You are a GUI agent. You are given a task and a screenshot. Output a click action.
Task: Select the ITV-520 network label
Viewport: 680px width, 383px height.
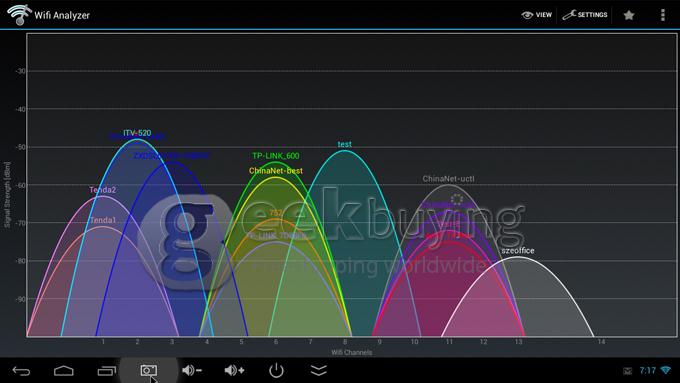click(x=137, y=133)
